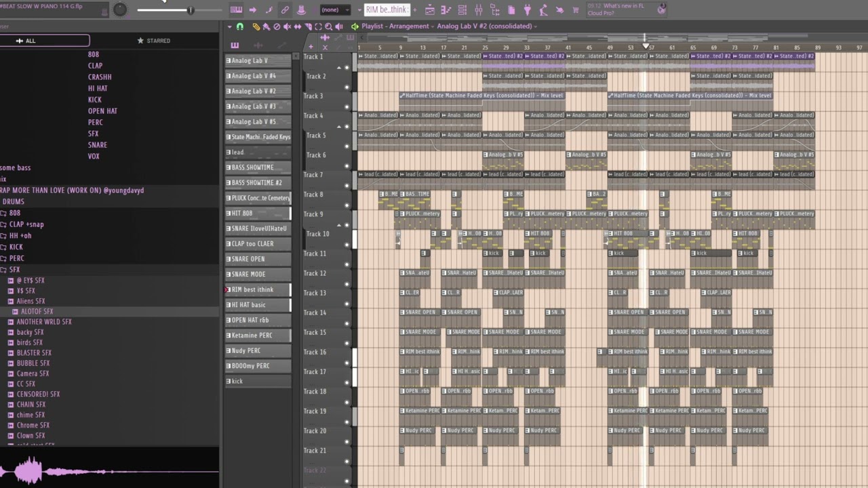Open the Piano roll view icon

pos(446,10)
